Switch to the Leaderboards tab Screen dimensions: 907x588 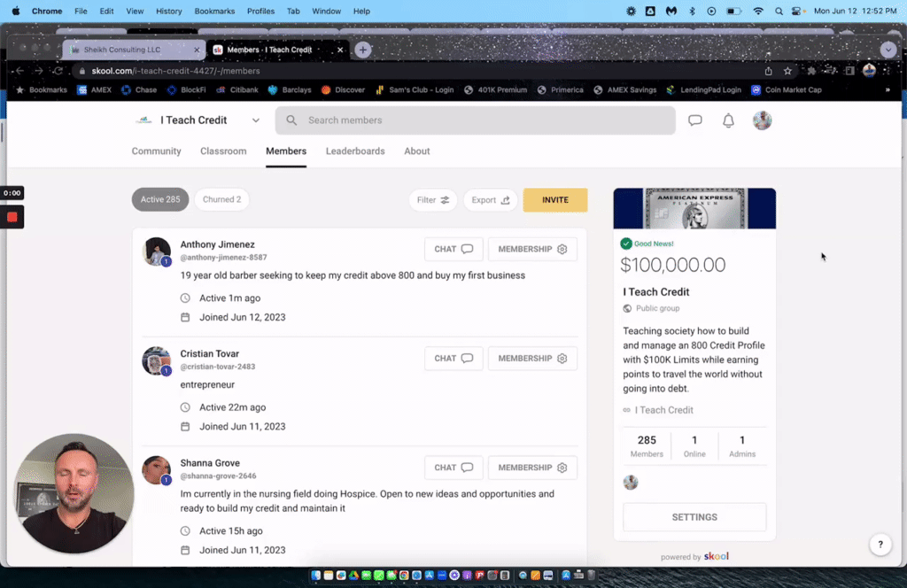pos(354,151)
